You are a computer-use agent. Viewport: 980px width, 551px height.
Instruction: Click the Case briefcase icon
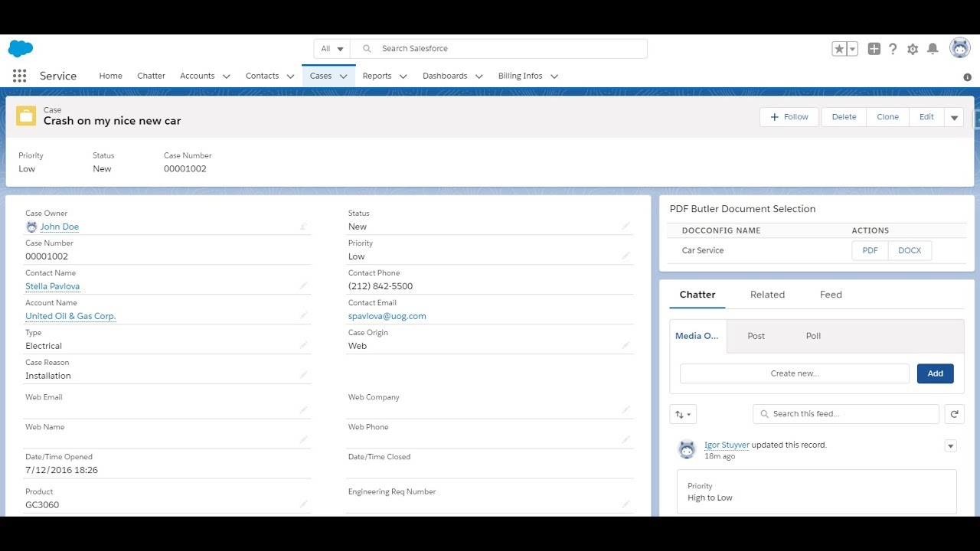pos(26,116)
